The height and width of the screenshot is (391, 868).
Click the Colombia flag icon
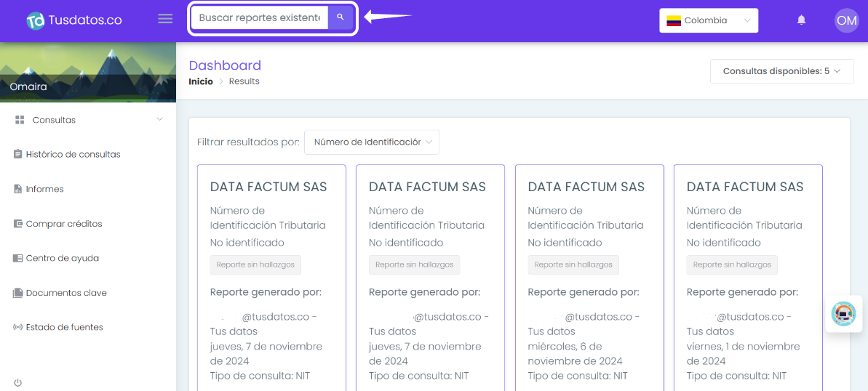click(x=673, y=21)
